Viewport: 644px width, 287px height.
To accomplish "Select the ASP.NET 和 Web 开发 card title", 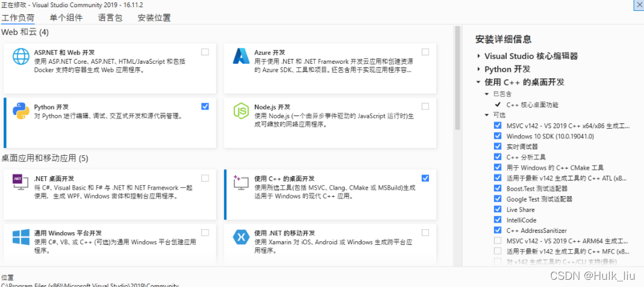I will (x=64, y=52).
